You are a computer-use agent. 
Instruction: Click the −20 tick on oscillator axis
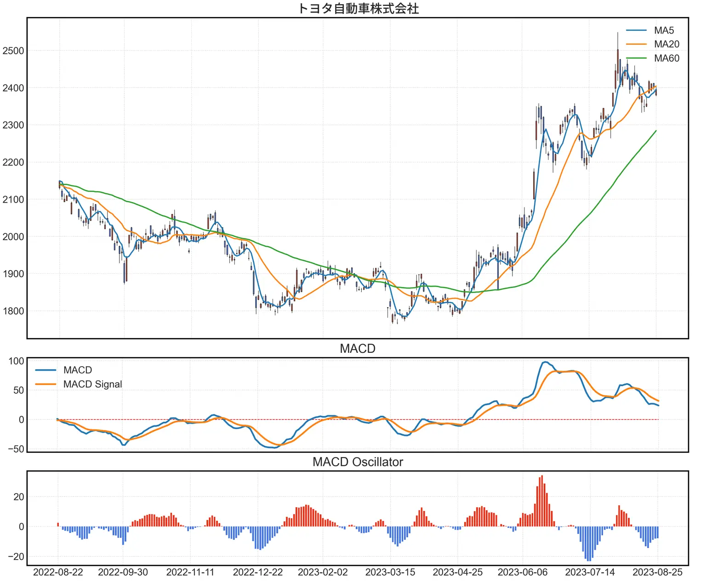click(x=16, y=557)
